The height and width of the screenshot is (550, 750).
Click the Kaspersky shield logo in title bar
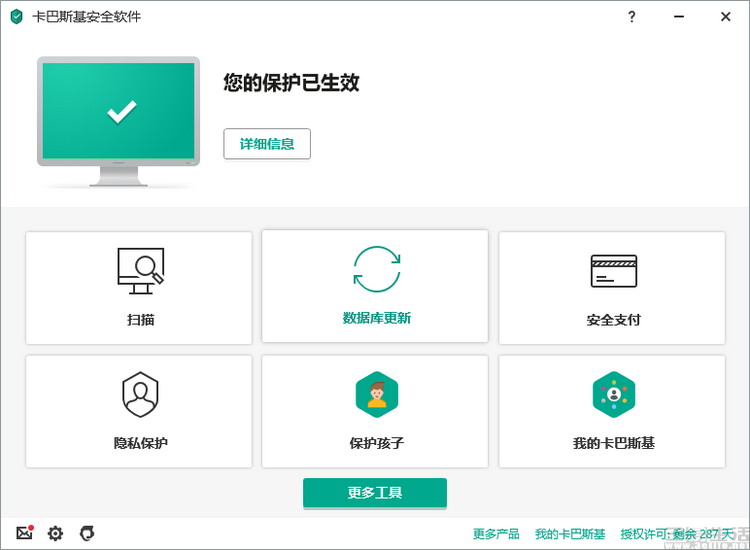tap(17, 17)
